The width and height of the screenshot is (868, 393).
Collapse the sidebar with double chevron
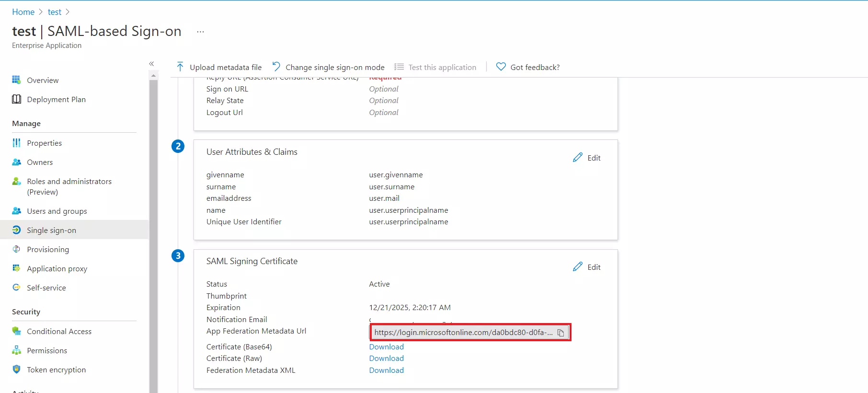click(x=151, y=64)
